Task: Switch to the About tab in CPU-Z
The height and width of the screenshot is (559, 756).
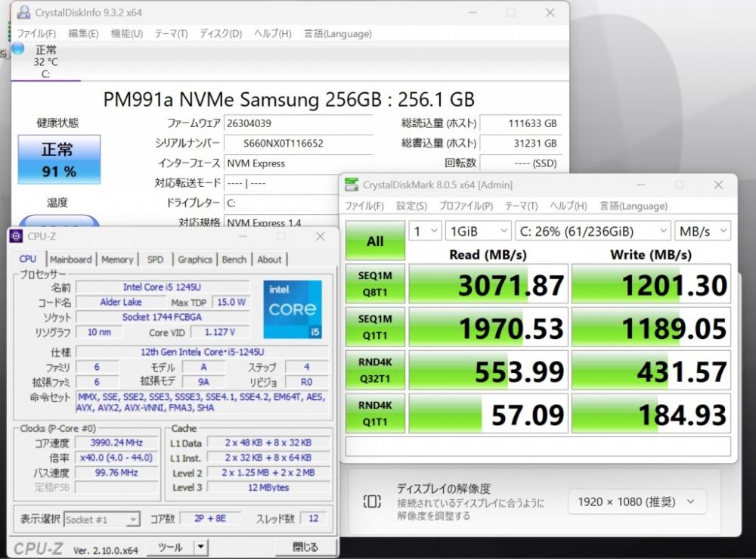Action: [x=270, y=259]
